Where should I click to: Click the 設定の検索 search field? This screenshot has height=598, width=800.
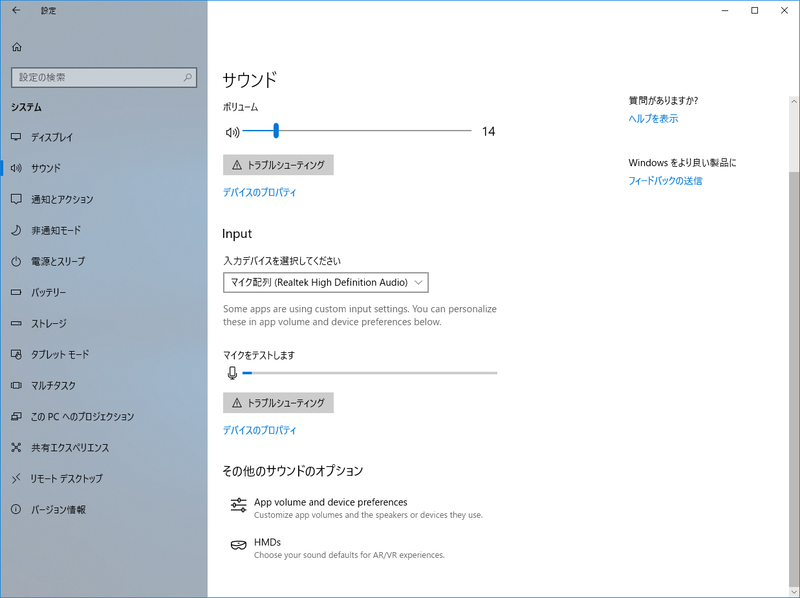[x=104, y=78]
